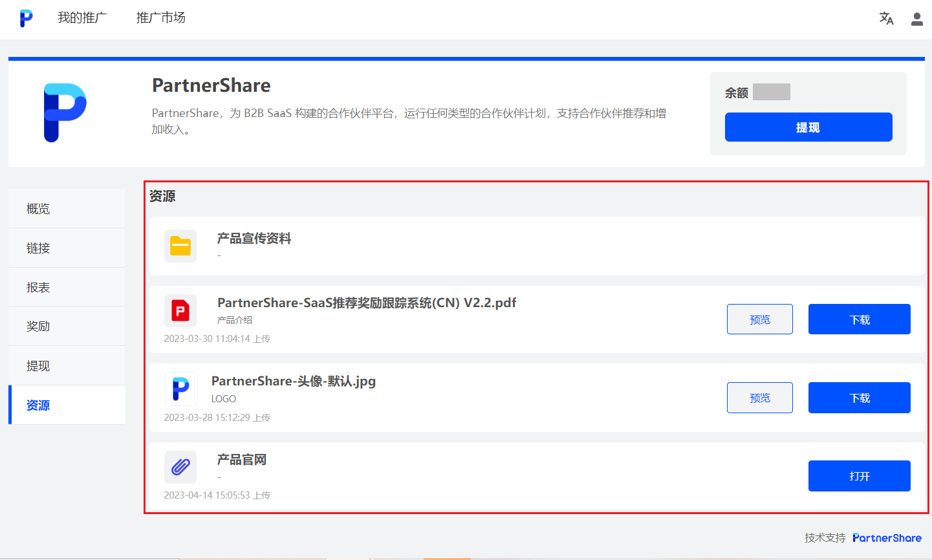Select 资源 in the sidebar
Screen dimensions: 932x560
click(67, 405)
